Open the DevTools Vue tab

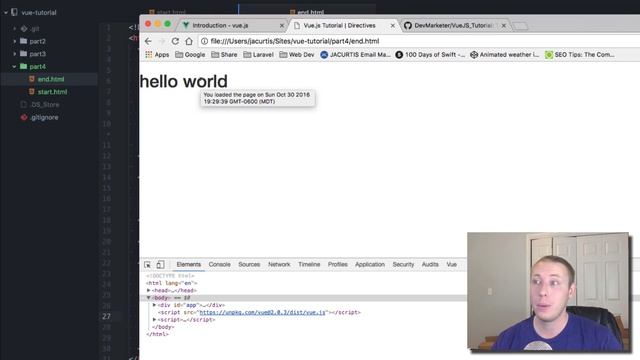pos(451,264)
